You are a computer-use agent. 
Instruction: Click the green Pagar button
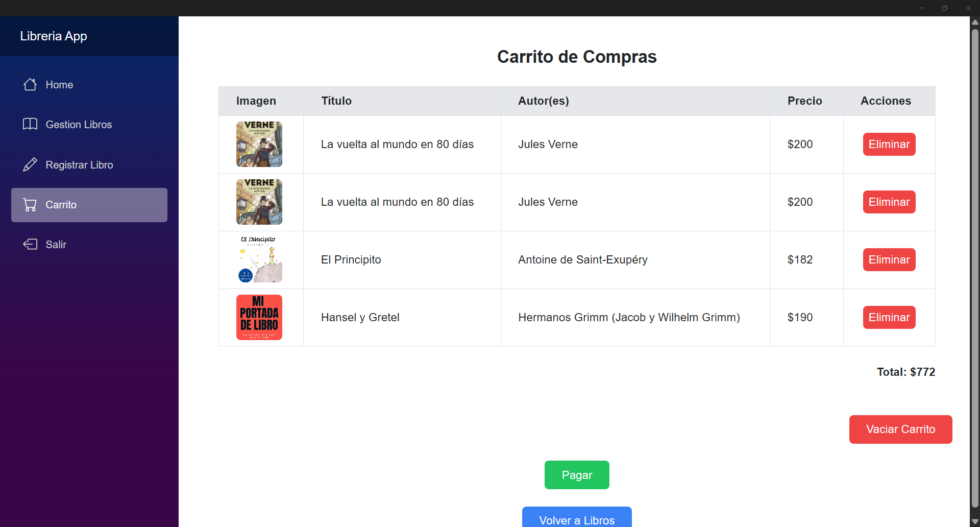577,475
